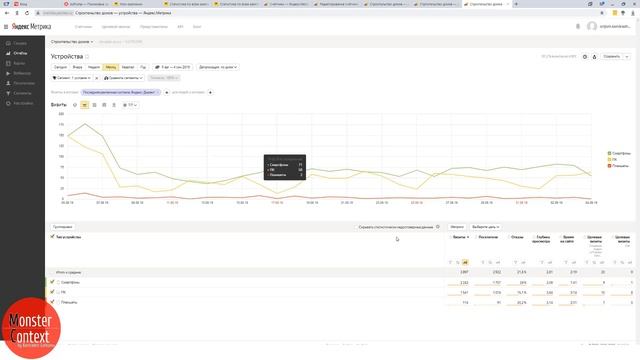Image resolution: width=640 pixels, height=360 pixels.
Task: Click the icon left of the export icon
Action: click(585, 57)
